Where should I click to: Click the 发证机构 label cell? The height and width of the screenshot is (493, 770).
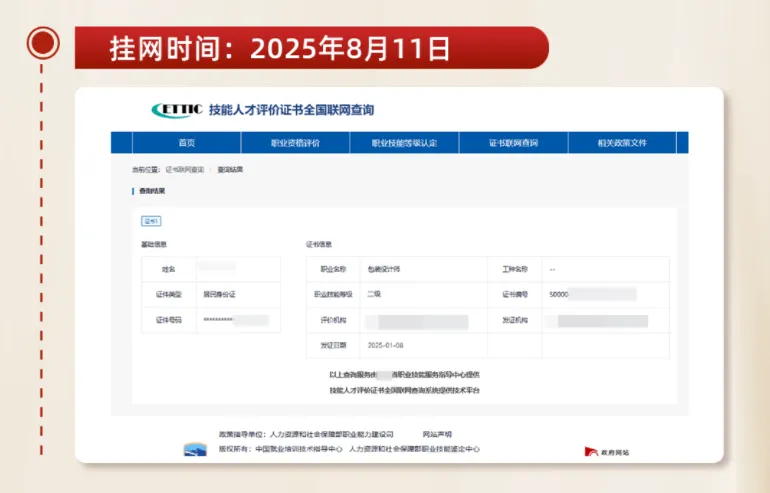coord(515,320)
